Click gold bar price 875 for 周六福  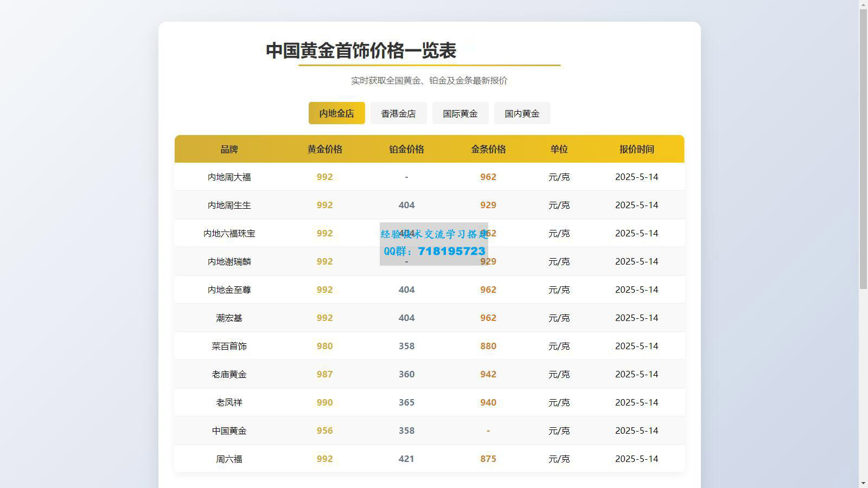488,459
